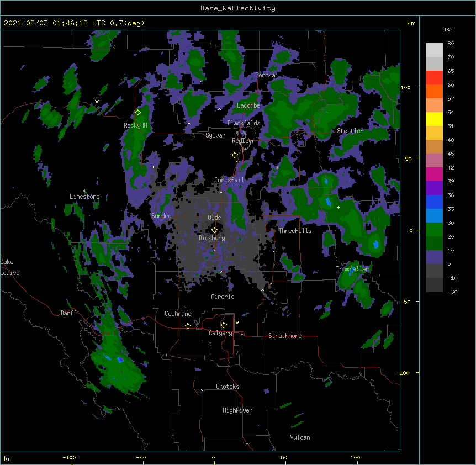Click the dBZ legend heading
Viewport: 476px width, 465px height.
tap(447, 30)
